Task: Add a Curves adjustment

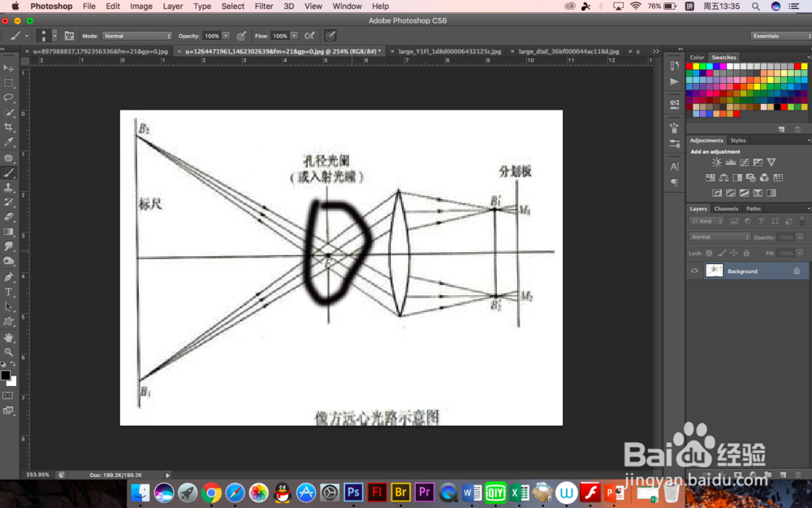Action: pos(745,162)
